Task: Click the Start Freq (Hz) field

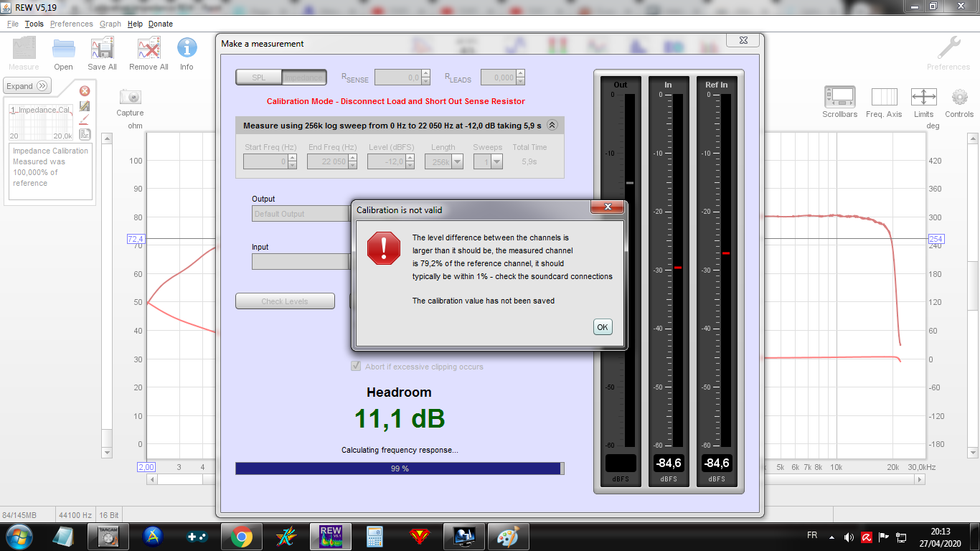Action: [265, 162]
